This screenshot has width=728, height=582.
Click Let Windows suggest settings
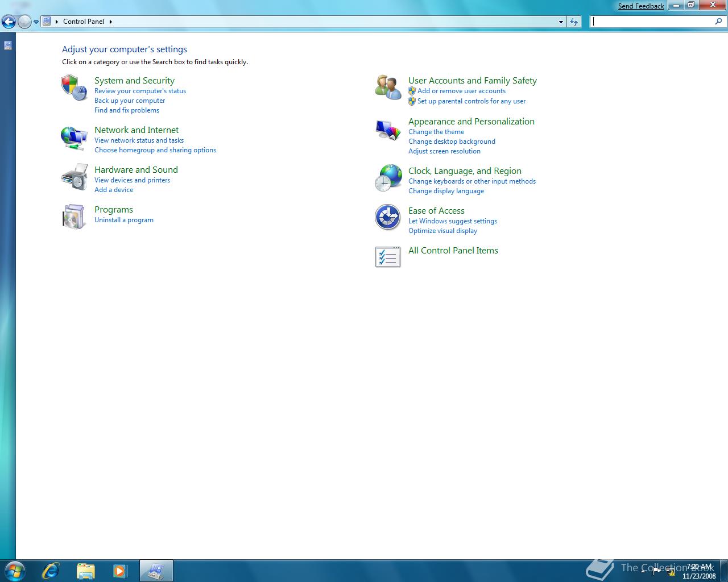point(453,221)
